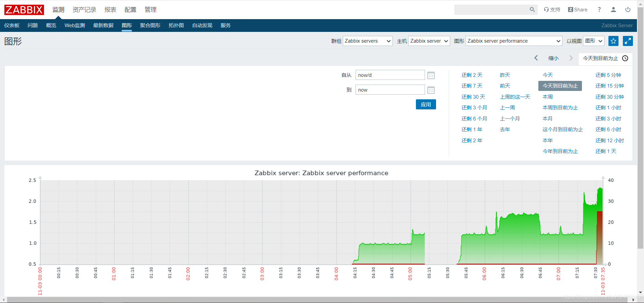The height and width of the screenshot is (303, 644).
Task: Go to 概览 submenu
Action: (x=51, y=26)
